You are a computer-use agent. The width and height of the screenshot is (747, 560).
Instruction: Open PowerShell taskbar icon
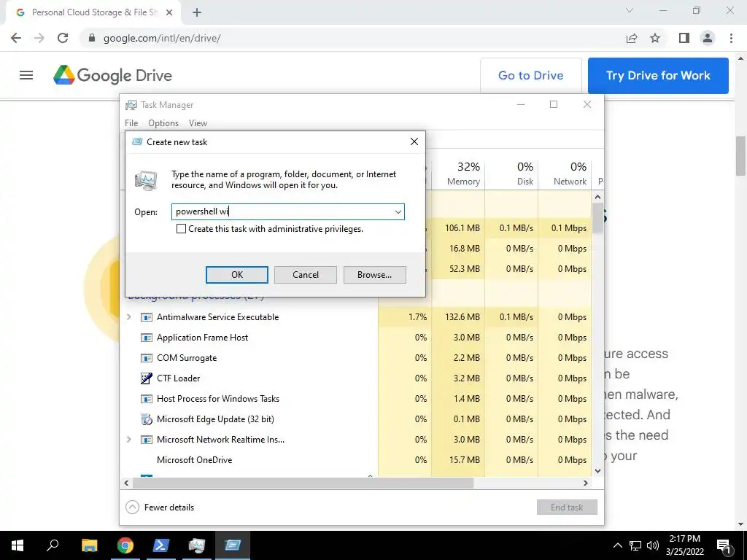point(160,545)
